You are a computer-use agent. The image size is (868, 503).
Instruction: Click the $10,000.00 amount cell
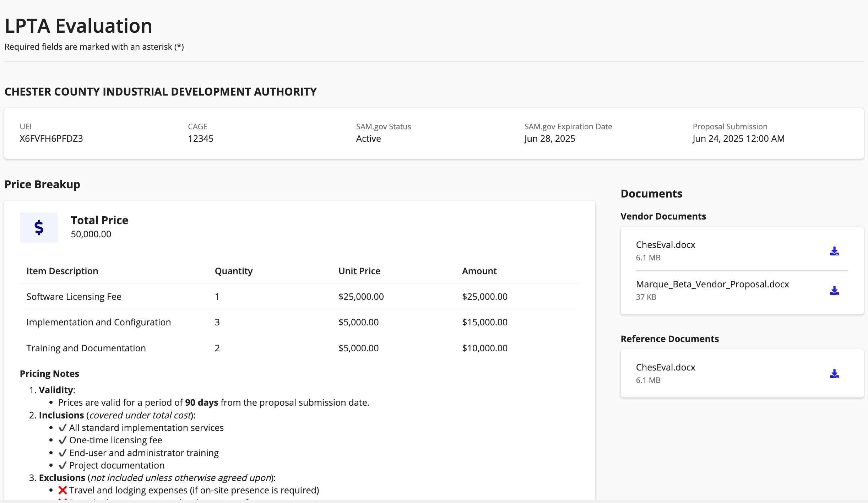point(485,348)
